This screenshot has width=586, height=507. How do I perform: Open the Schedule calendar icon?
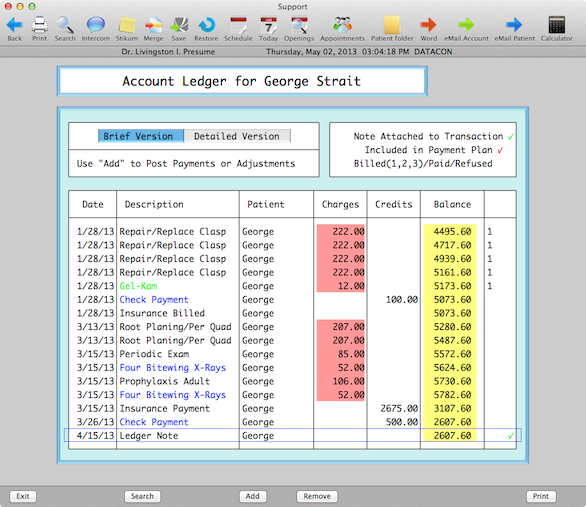[x=238, y=25]
